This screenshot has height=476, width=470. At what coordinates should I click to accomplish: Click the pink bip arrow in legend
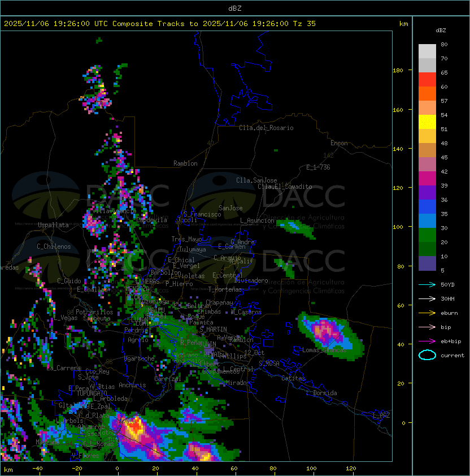click(x=427, y=327)
